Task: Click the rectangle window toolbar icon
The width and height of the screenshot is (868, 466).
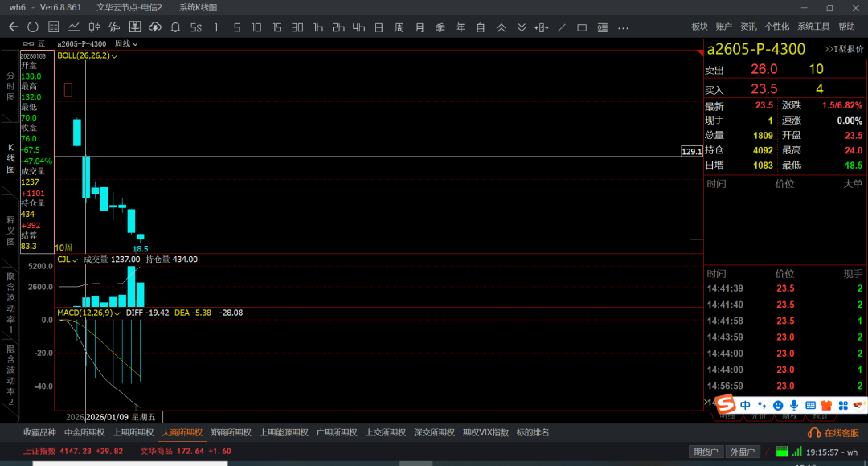Action: click(x=582, y=27)
